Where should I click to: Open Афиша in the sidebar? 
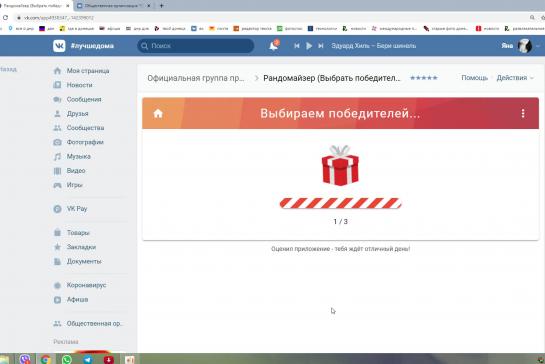(x=77, y=299)
